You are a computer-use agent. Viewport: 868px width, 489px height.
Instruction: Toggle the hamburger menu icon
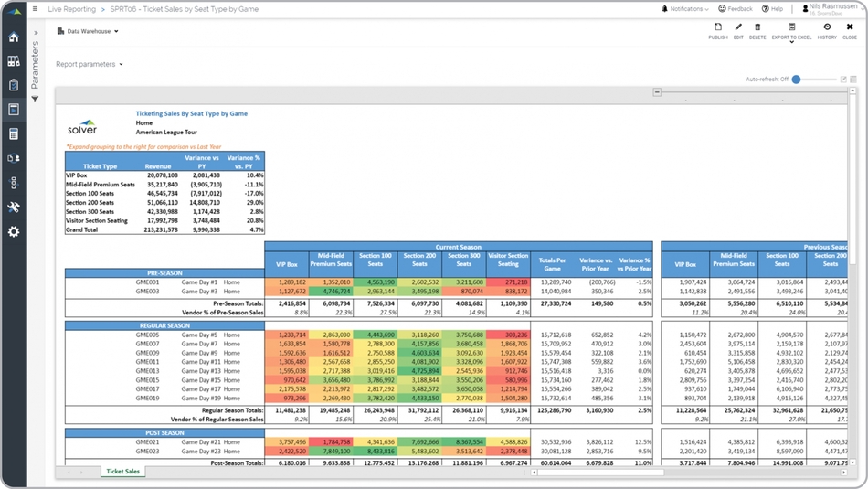point(36,9)
